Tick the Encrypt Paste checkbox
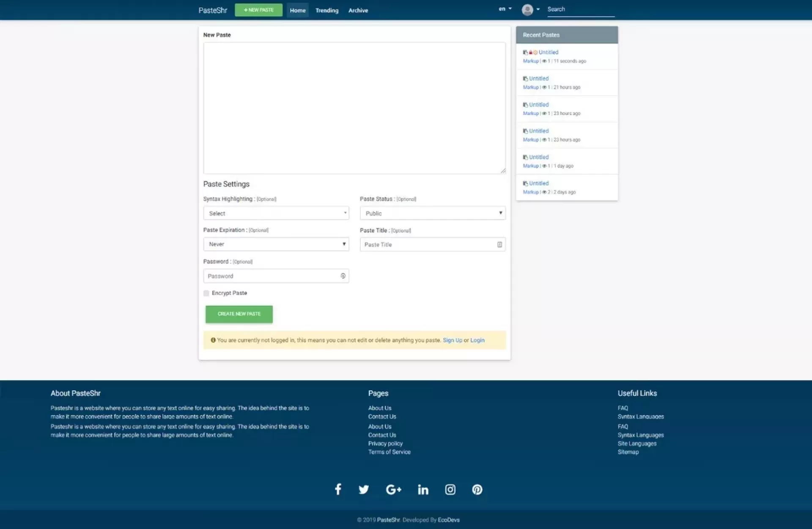This screenshot has height=529, width=812. [x=206, y=293]
